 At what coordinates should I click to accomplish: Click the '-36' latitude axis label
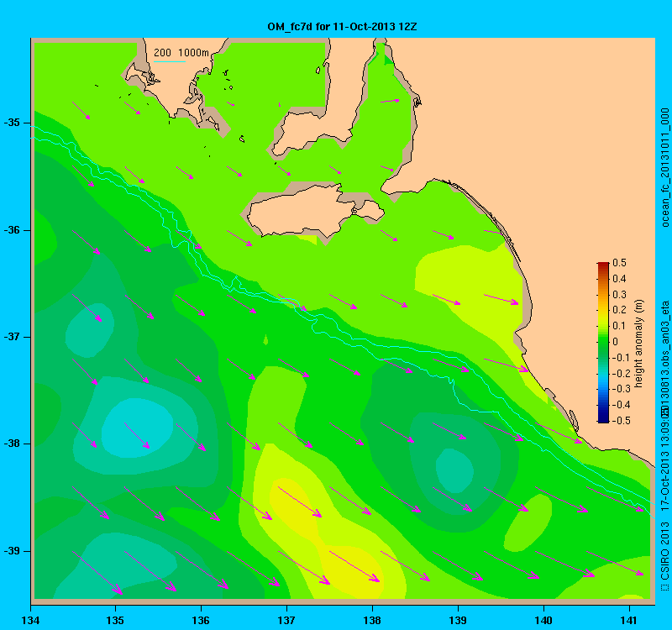12,229
